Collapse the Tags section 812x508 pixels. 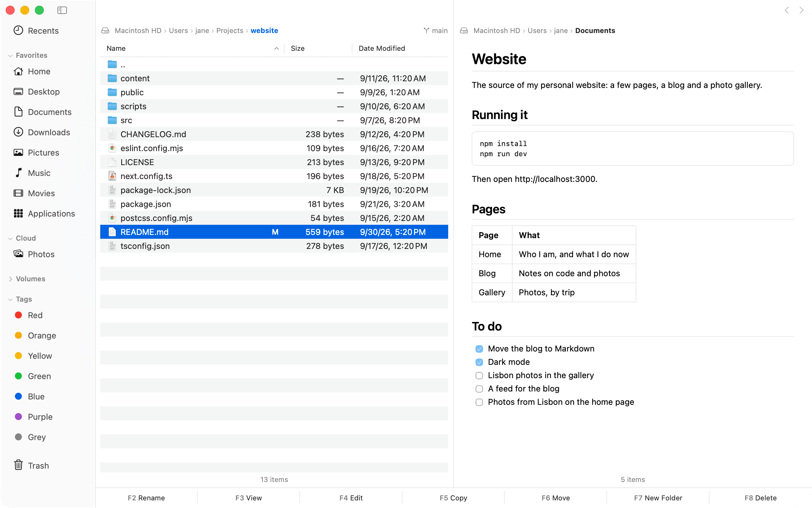click(10, 299)
